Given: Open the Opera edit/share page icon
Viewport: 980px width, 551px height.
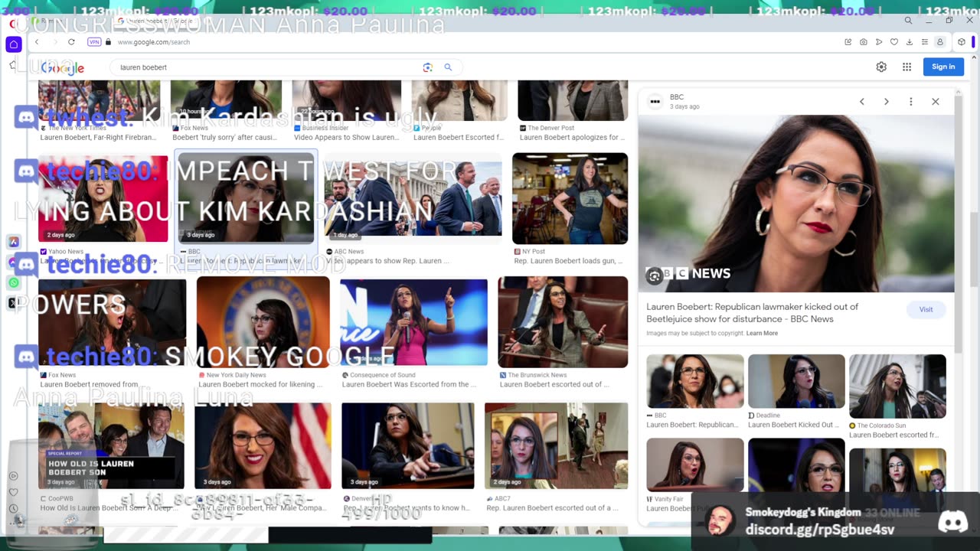Looking at the screenshot, I should 848,42.
